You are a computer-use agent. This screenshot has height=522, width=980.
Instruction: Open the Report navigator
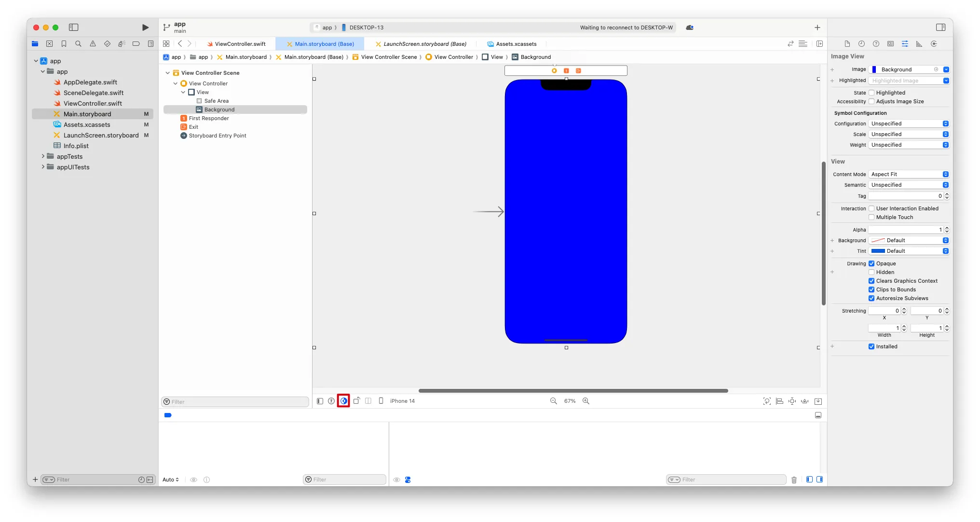click(150, 44)
